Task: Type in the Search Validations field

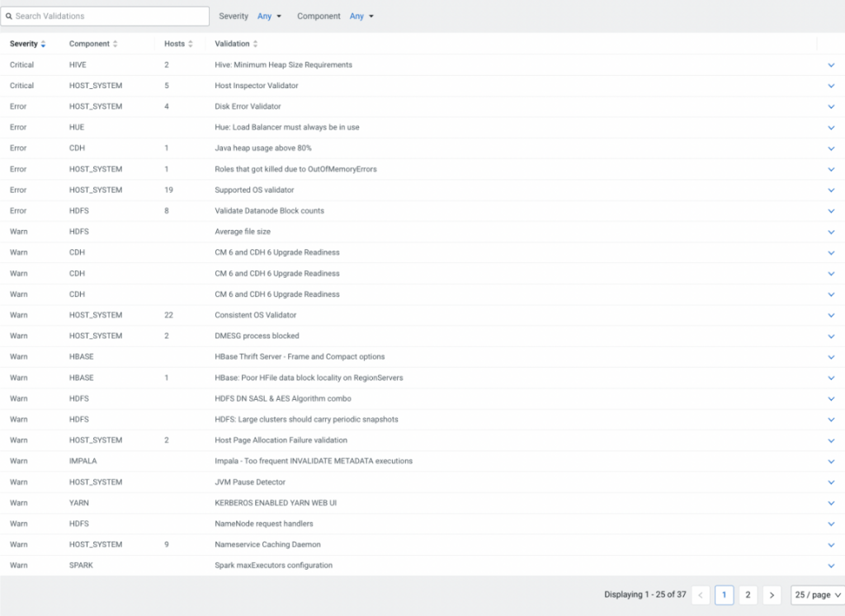Action: point(109,16)
